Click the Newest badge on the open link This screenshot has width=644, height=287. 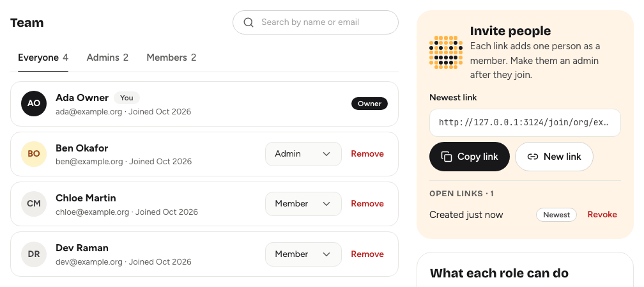(x=556, y=215)
